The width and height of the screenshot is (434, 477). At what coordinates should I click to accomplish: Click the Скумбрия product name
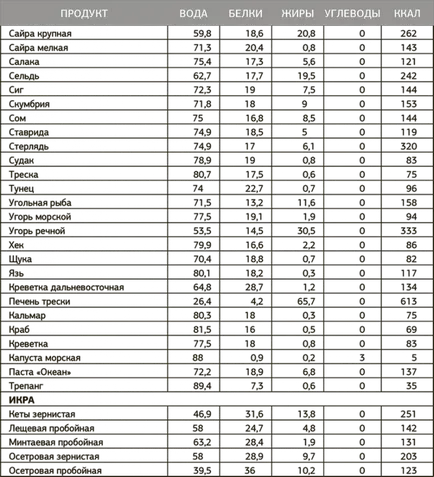(x=29, y=104)
